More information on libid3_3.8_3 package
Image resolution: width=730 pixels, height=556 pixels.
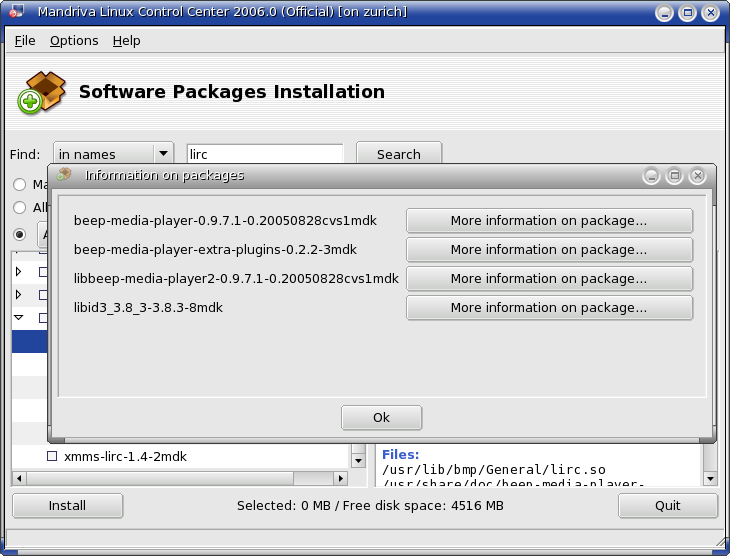(549, 307)
